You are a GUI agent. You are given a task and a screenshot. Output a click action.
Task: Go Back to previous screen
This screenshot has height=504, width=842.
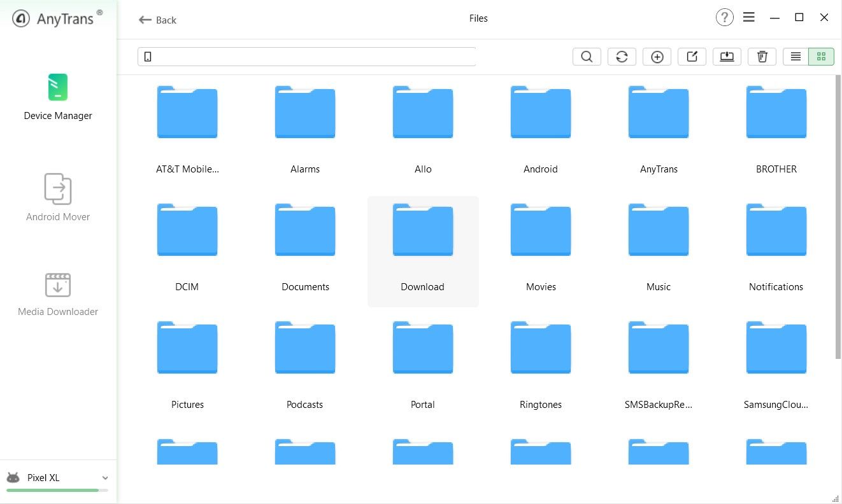pos(157,20)
